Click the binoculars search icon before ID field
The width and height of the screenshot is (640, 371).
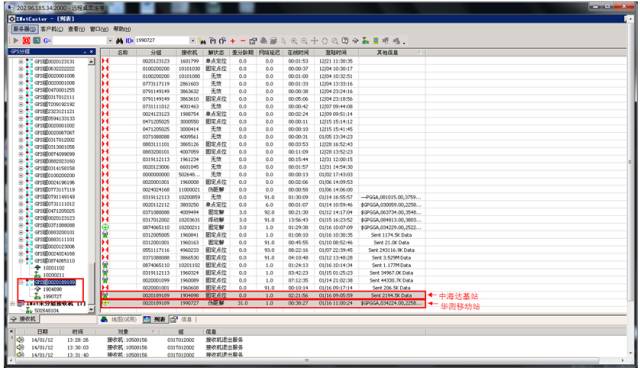120,40
